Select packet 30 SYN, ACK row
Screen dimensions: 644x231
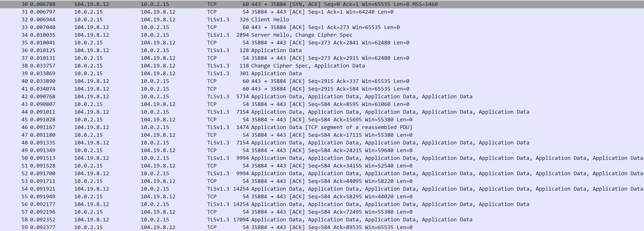(x=322, y=4)
